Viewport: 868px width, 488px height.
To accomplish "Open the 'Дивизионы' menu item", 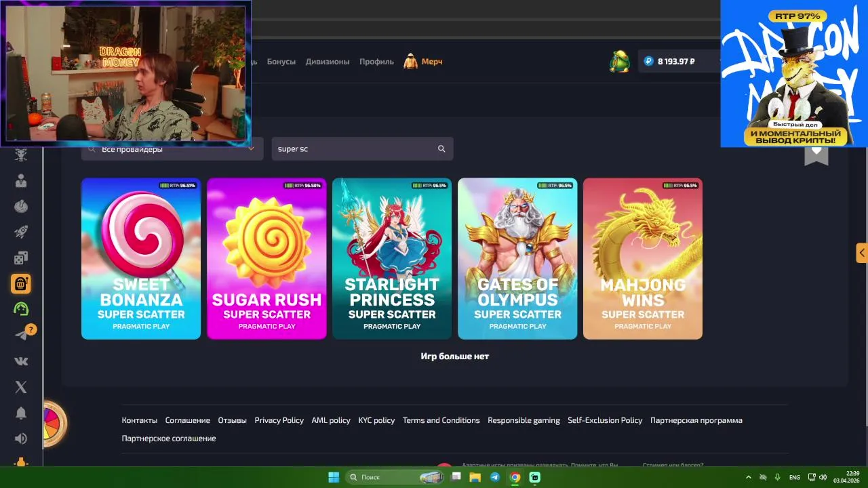I will 328,62.
